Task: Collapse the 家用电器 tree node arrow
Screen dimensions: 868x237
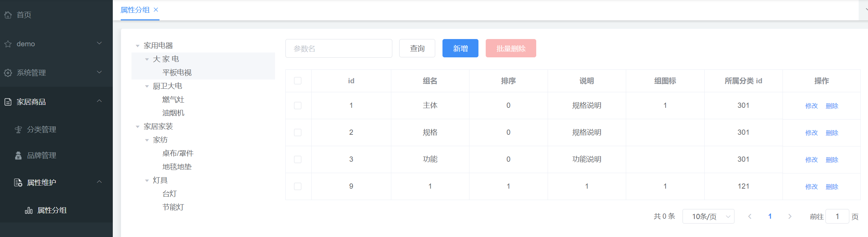Action: [138, 46]
